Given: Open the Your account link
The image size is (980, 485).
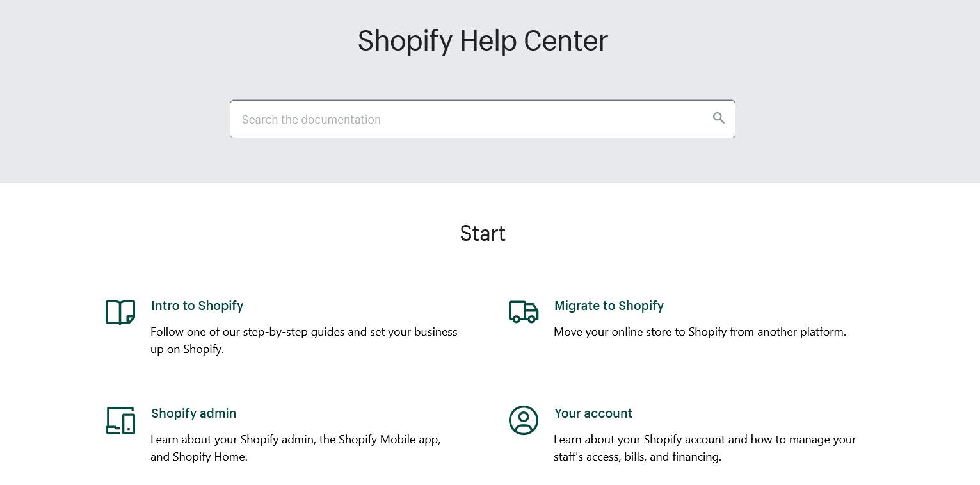Looking at the screenshot, I should coord(593,413).
